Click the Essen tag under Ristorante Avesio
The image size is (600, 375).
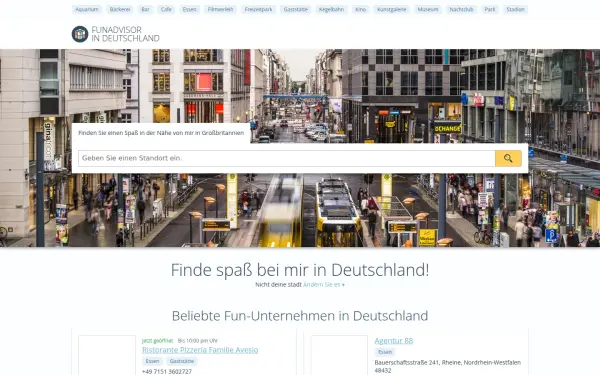pos(152,361)
